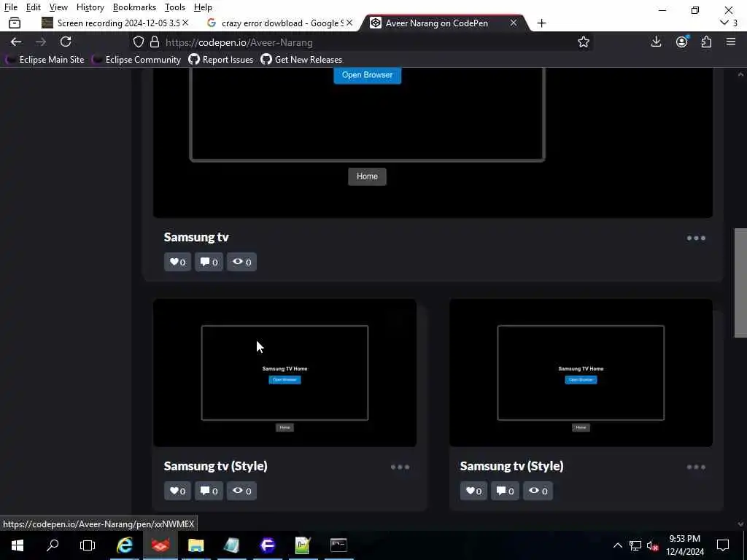Open extensions puzzle icon

[706, 42]
